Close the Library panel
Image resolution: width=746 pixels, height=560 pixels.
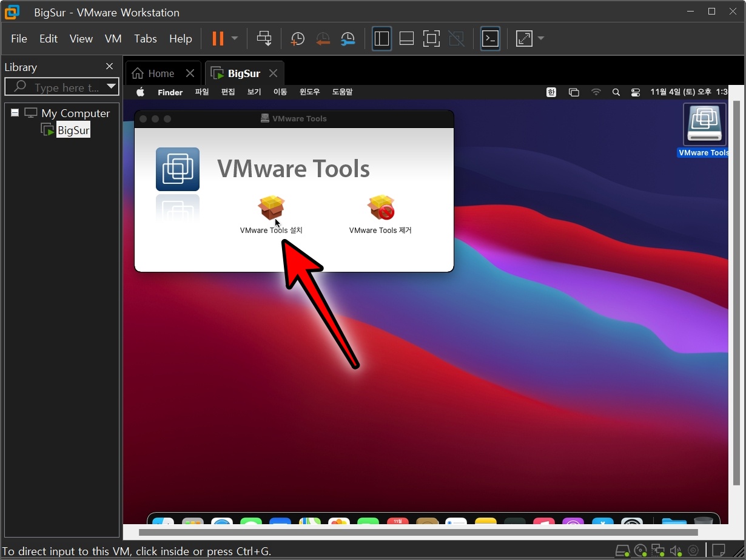coord(110,66)
